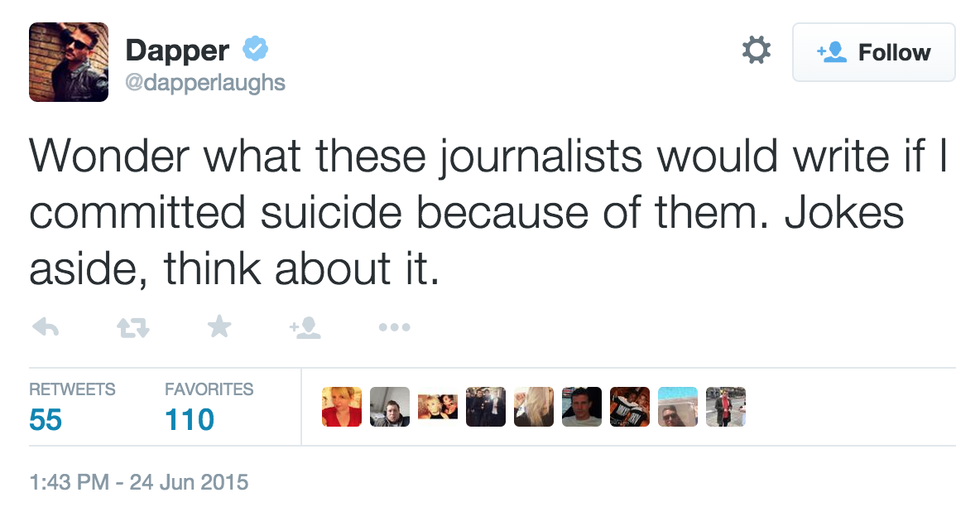
Task: Click second avatar in favoriters row
Action: 390,407
